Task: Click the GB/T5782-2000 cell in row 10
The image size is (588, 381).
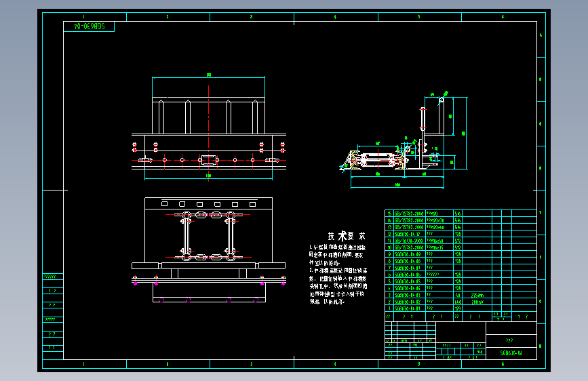Action: tap(409, 247)
